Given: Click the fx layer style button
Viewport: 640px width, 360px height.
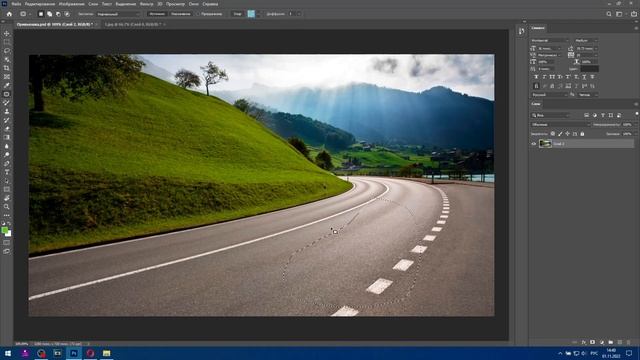Looking at the screenshot, I should [584, 342].
